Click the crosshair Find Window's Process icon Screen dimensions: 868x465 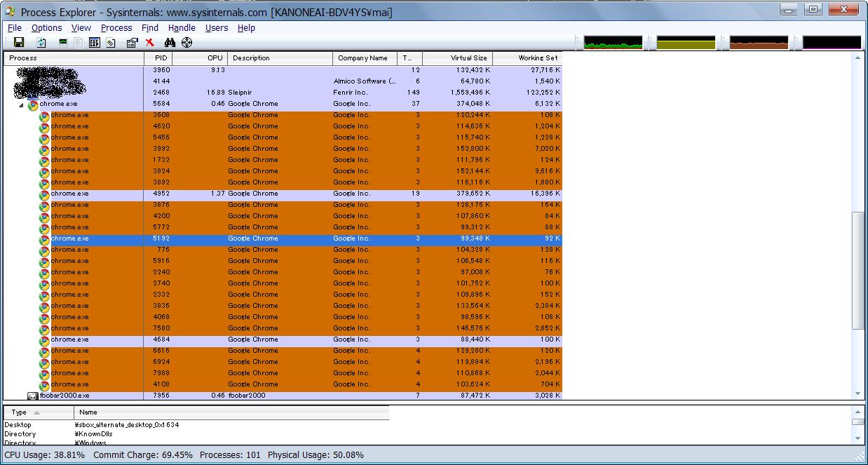pos(187,43)
